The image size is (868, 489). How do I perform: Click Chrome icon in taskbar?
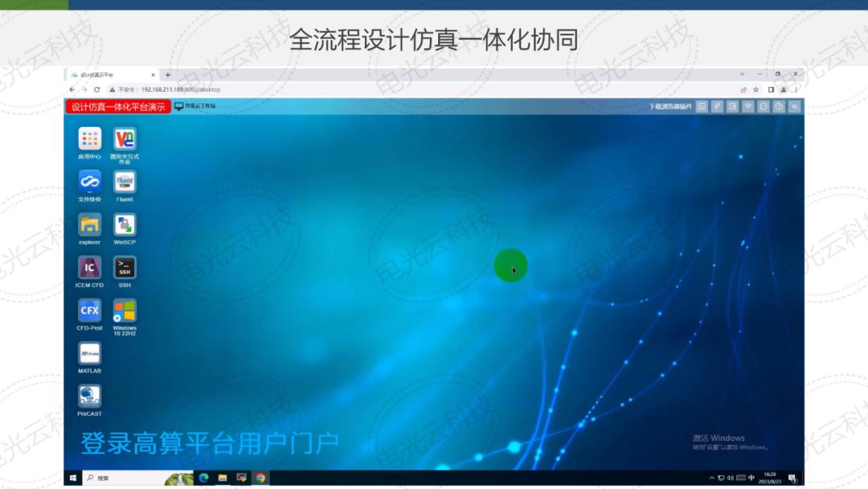(260, 478)
